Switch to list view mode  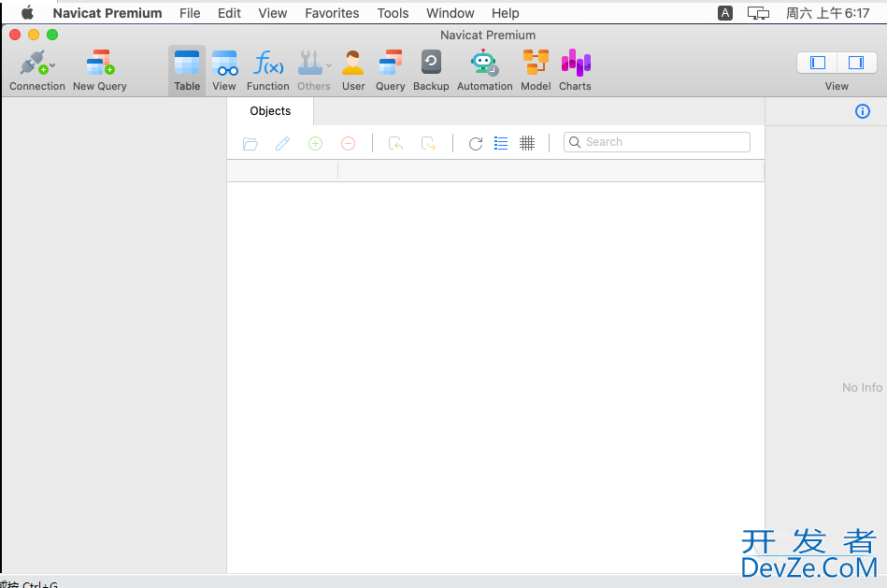pyautogui.click(x=501, y=144)
